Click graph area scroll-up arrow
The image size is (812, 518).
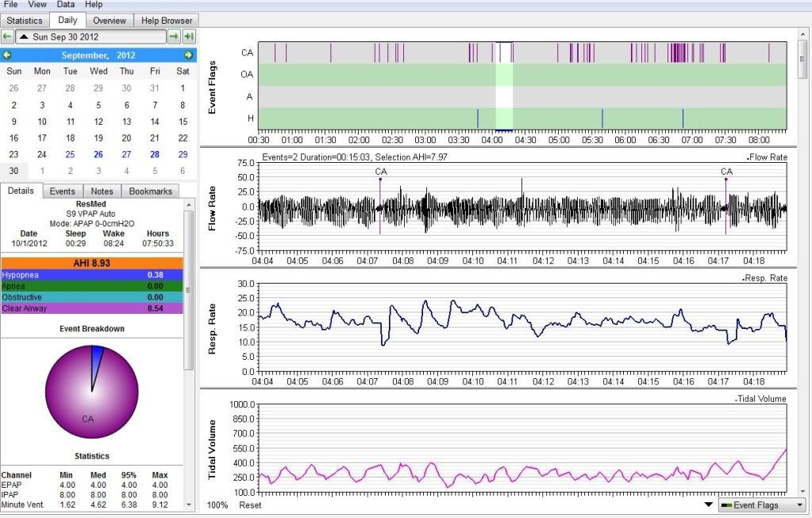coord(802,33)
